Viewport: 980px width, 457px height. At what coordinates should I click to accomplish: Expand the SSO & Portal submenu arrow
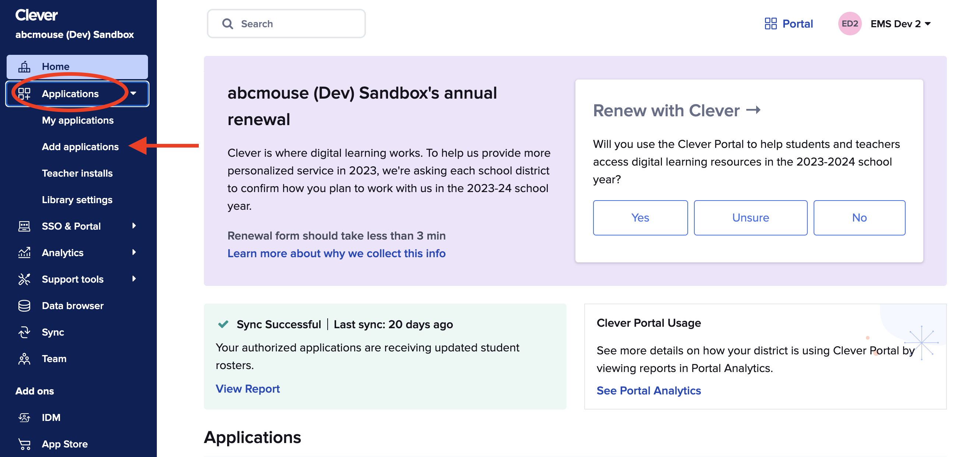click(134, 226)
